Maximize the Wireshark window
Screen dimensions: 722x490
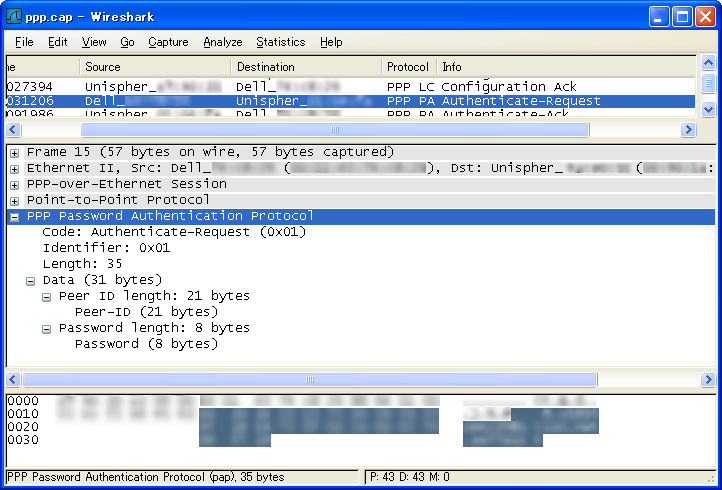click(x=682, y=17)
